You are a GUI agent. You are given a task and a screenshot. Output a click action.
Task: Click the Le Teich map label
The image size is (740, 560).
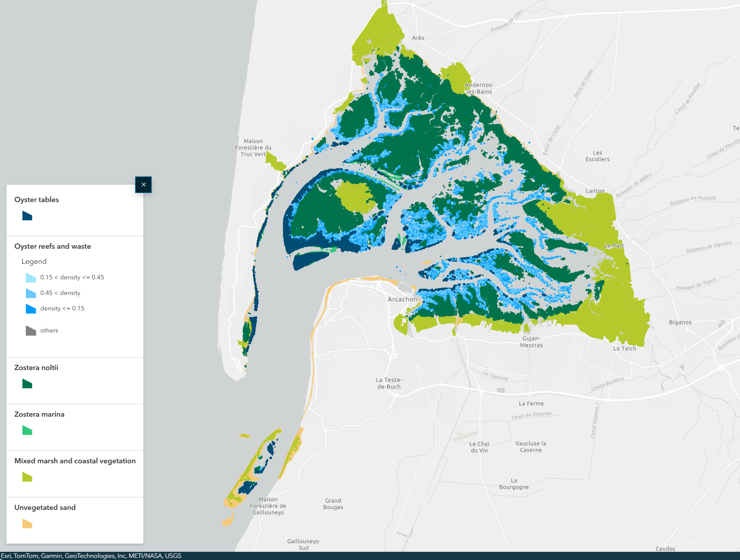point(625,348)
